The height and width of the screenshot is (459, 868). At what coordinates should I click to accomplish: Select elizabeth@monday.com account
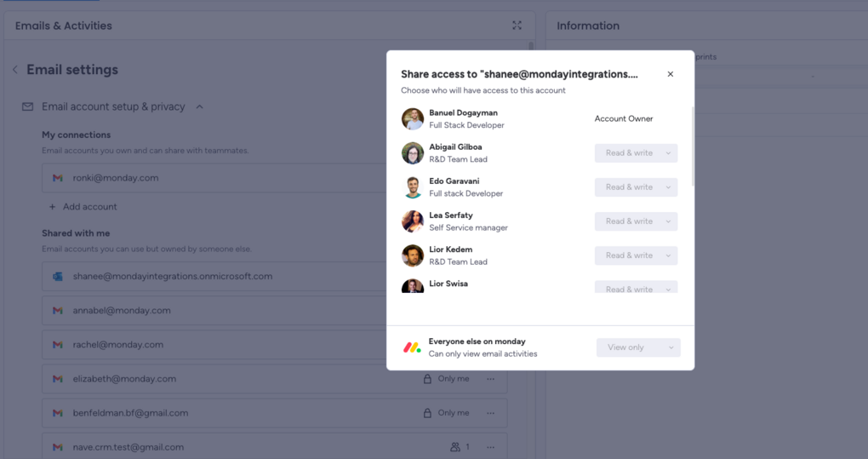point(275,379)
